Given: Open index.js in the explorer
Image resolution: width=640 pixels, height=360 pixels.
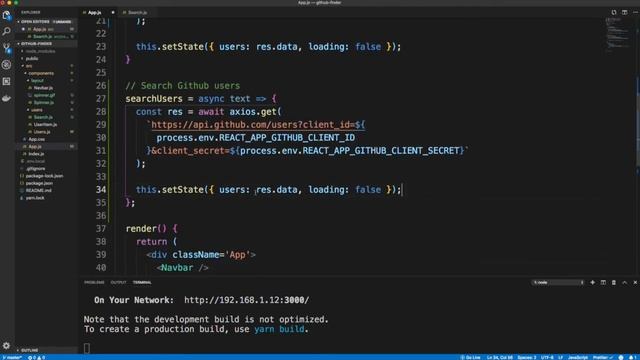Looking at the screenshot, I should [36, 154].
